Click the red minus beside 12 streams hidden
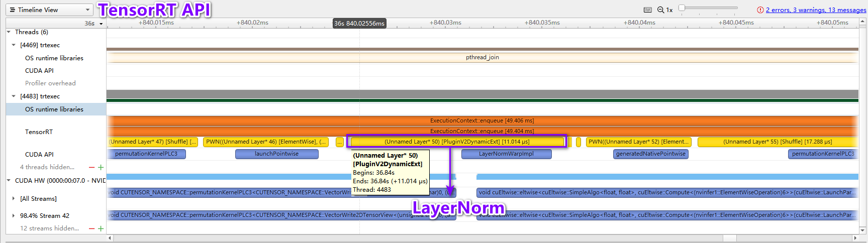The image size is (868, 243). click(x=91, y=228)
